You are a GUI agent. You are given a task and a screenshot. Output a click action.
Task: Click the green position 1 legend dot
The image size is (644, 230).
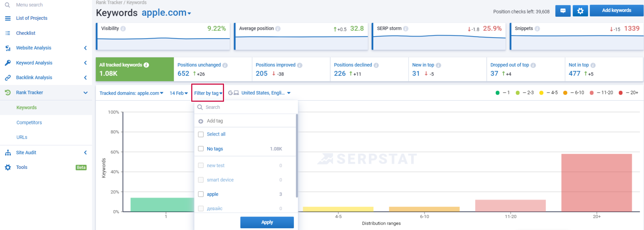click(497, 93)
